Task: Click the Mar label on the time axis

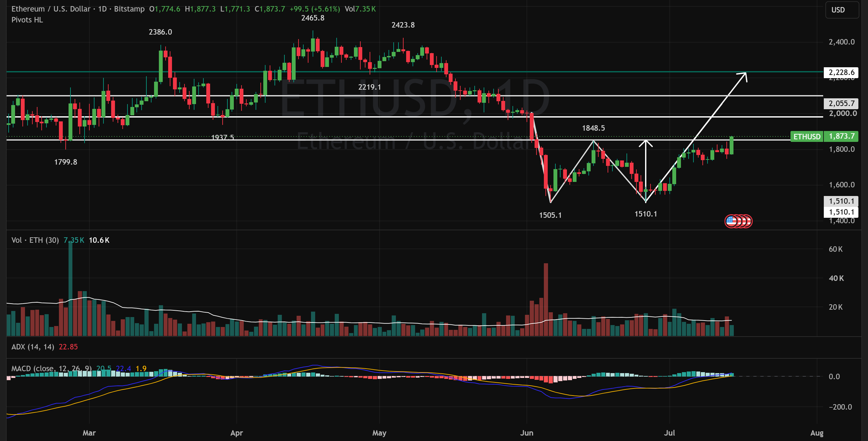Action: click(89, 433)
